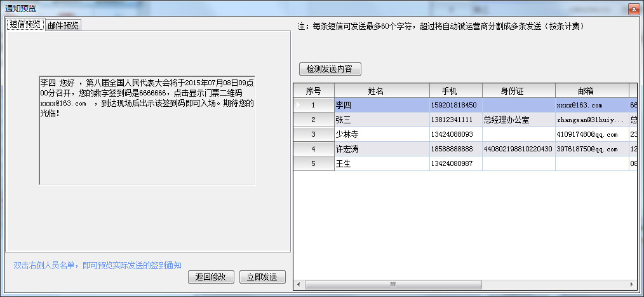
Task: Click phone number 13424080987
Action: 456,163
